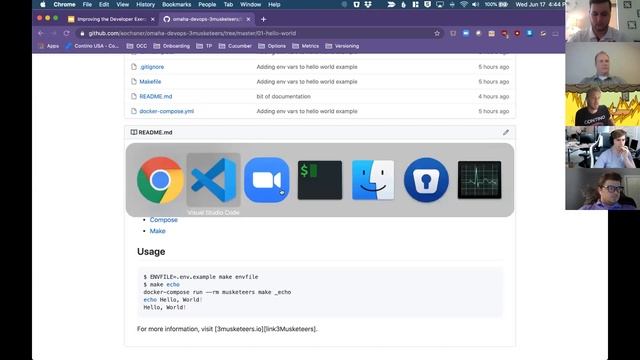Pick the blue keyhole password manager icon

(x=426, y=180)
